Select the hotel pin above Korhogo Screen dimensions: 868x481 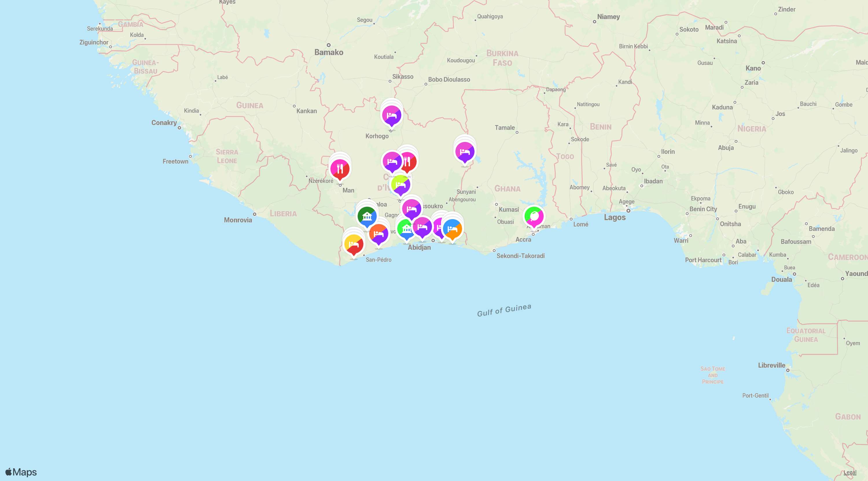[x=391, y=115]
